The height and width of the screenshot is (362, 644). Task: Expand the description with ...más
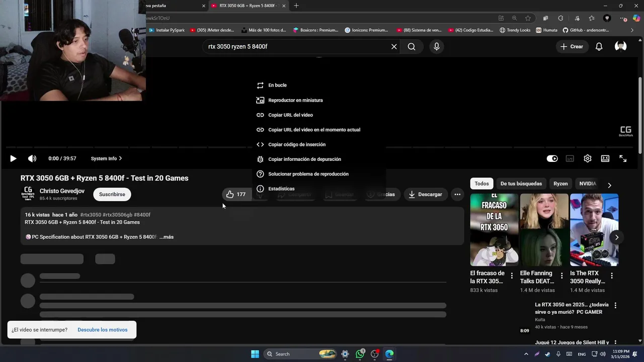coord(167,237)
